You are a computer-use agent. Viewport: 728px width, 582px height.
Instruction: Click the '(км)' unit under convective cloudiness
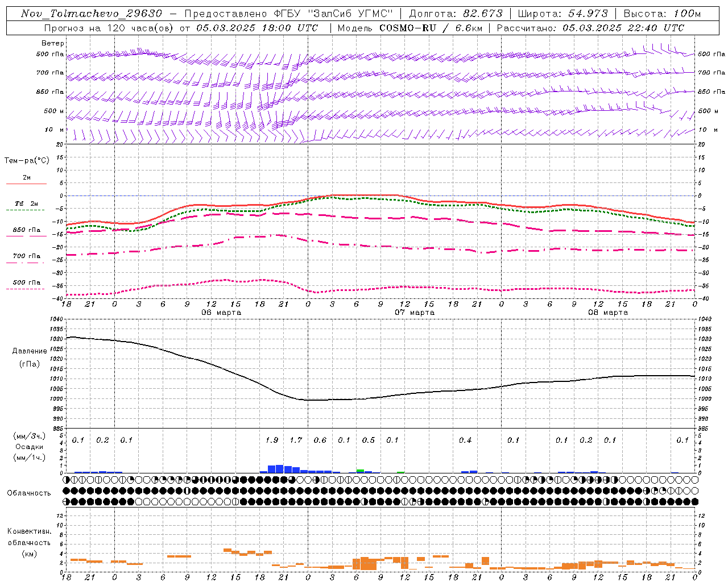tap(29, 554)
